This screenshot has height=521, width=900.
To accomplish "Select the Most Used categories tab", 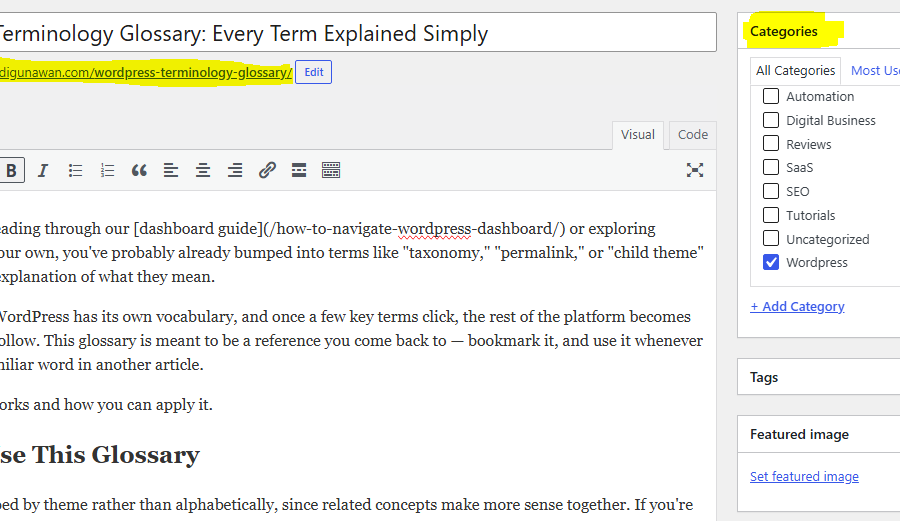I will point(875,71).
